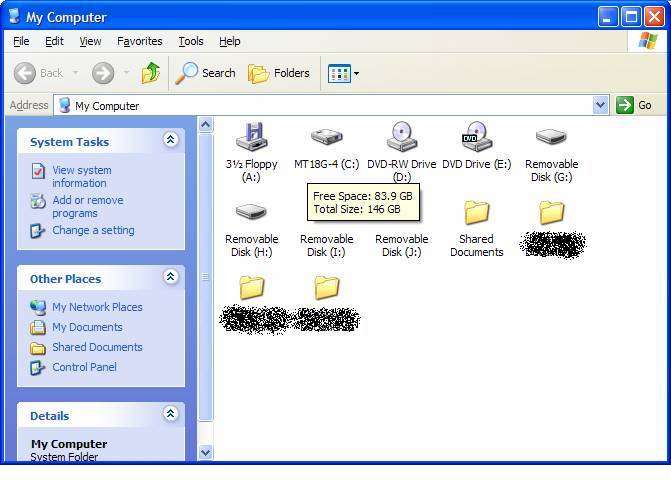Image resolution: width=671 pixels, height=480 pixels.
Task: Open View system information link
Action: pos(82,177)
